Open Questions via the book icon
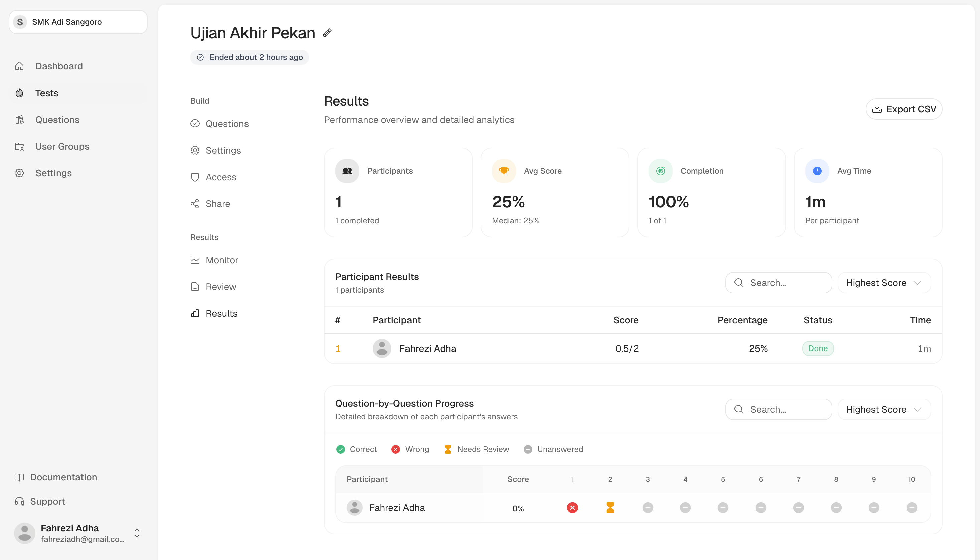 click(x=20, y=120)
